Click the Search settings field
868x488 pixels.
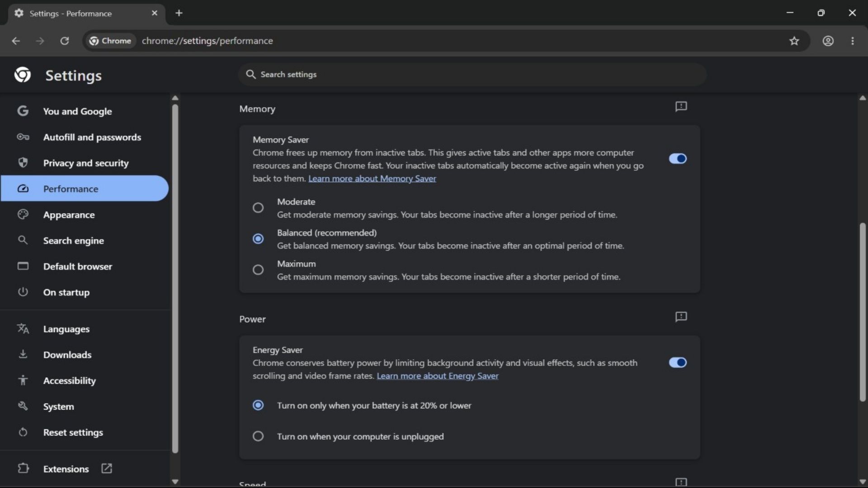pyautogui.click(x=472, y=75)
